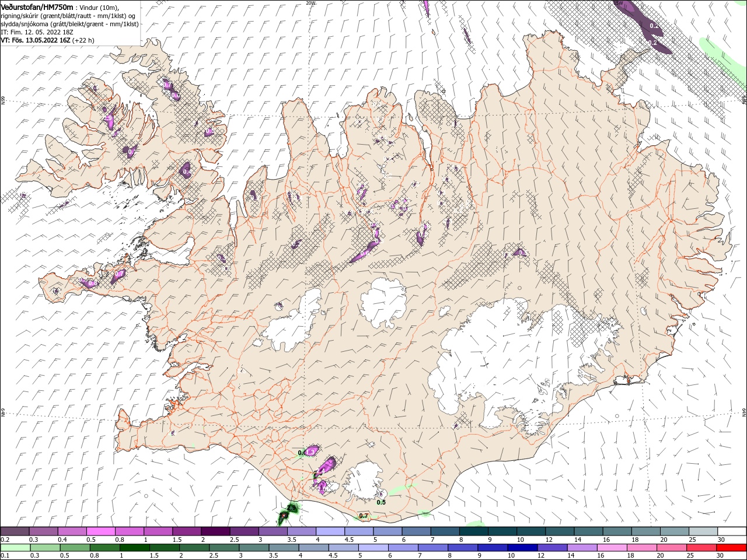The image size is (747, 560).
Task: Click the 'rigning/skúrir' legend description line
Action: 68,16
